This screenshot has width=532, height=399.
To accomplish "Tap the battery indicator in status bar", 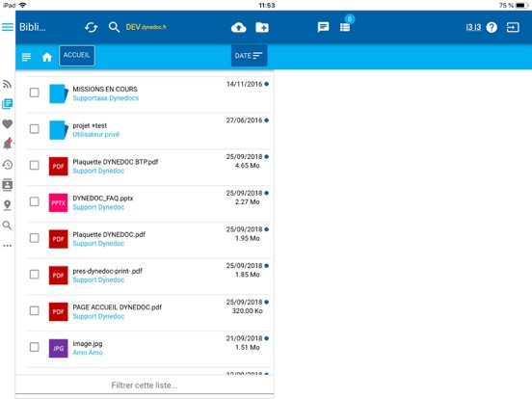I will click(x=522, y=5).
